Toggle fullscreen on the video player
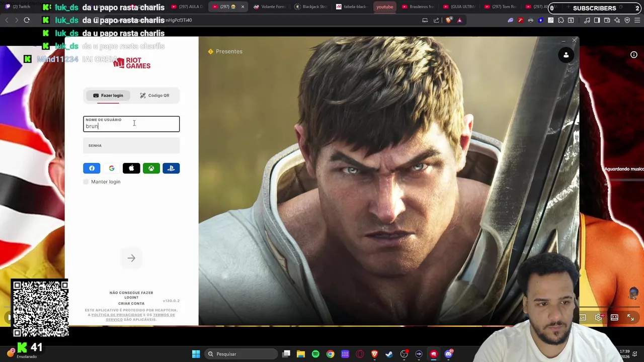 pos(630,318)
